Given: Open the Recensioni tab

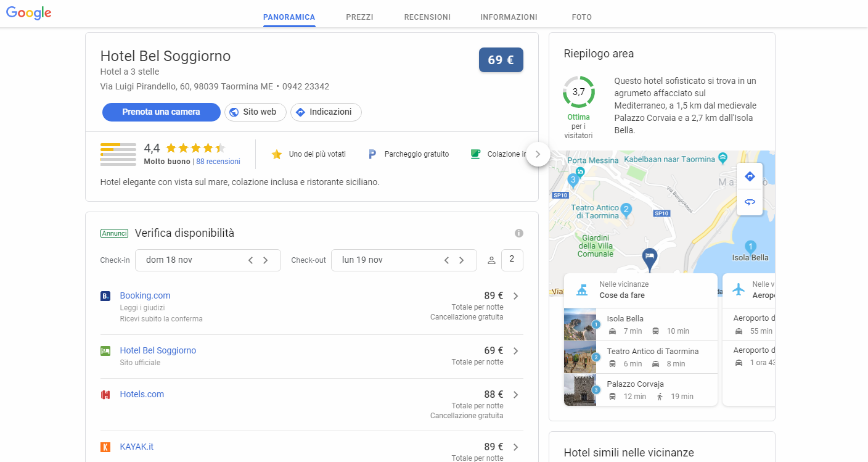Looking at the screenshot, I should click(x=427, y=17).
